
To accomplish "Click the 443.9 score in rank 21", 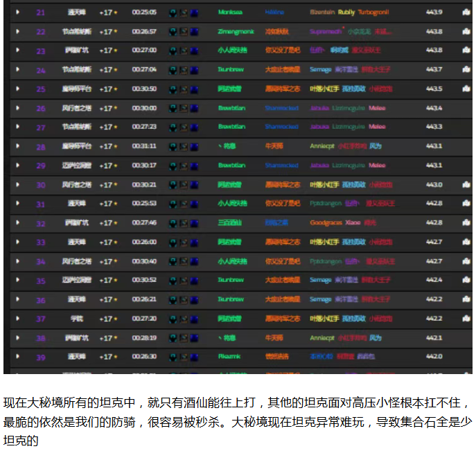I will pyautogui.click(x=434, y=12).
